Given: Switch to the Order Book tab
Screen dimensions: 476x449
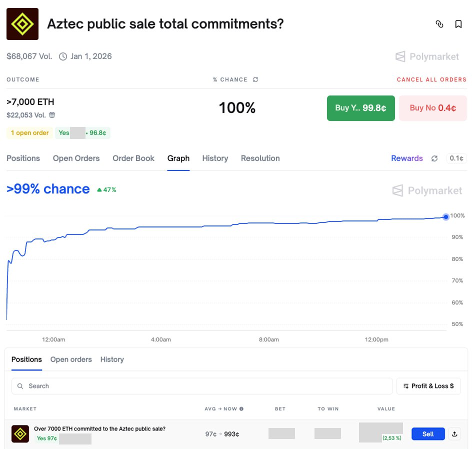Looking at the screenshot, I should coord(133,158).
